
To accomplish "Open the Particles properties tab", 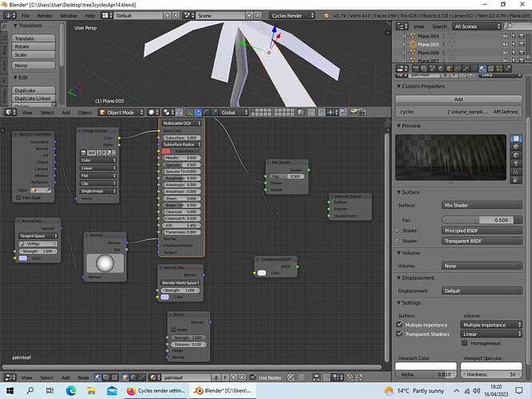I will (x=499, y=69).
